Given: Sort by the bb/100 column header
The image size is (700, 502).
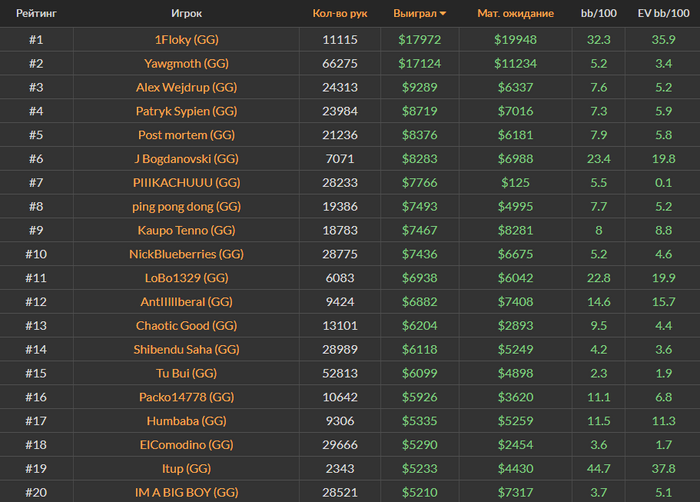Looking at the screenshot, I should tap(599, 14).
